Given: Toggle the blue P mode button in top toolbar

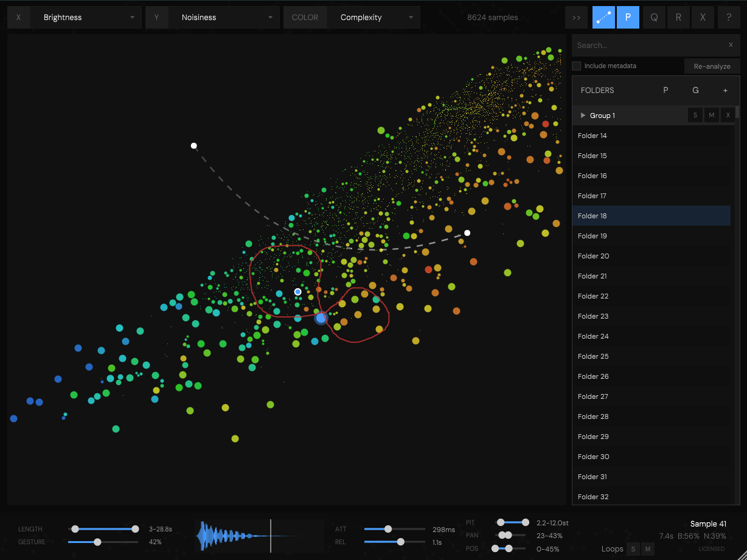Looking at the screenshot, I should click(x=628, y=18).
